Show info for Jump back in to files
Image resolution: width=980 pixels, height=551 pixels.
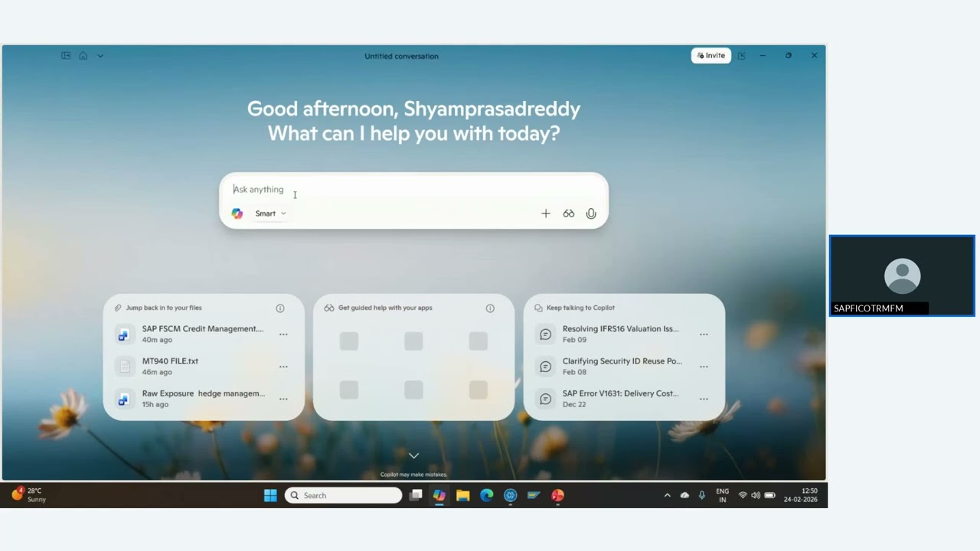coord(280,308)
